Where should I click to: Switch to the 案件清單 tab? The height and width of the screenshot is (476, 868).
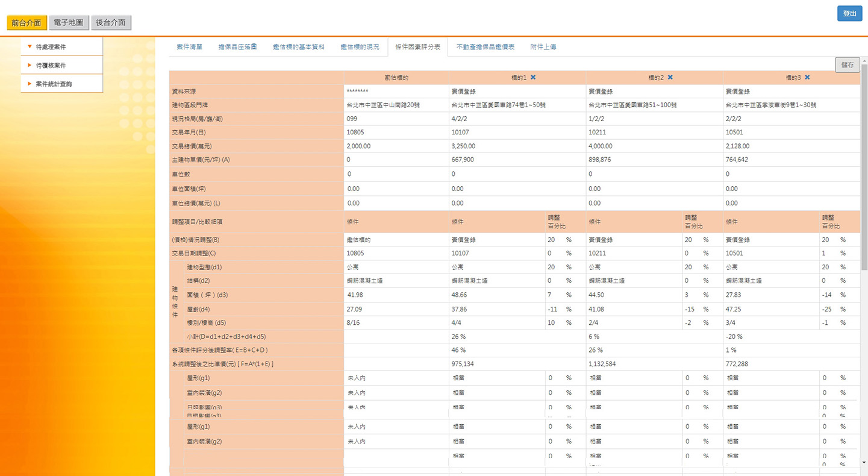(x=189, y=47)
